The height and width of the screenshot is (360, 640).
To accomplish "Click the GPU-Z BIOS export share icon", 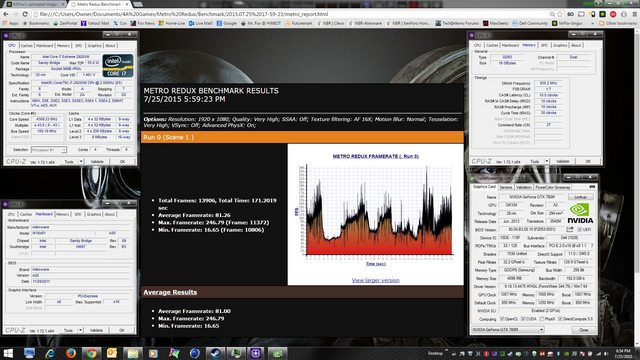I will coord(570,229).
